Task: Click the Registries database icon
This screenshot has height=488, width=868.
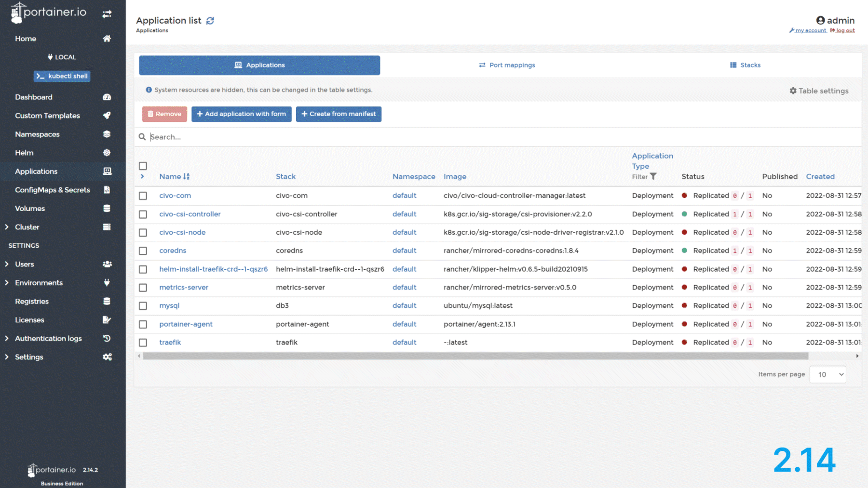Action: (107, 302)
